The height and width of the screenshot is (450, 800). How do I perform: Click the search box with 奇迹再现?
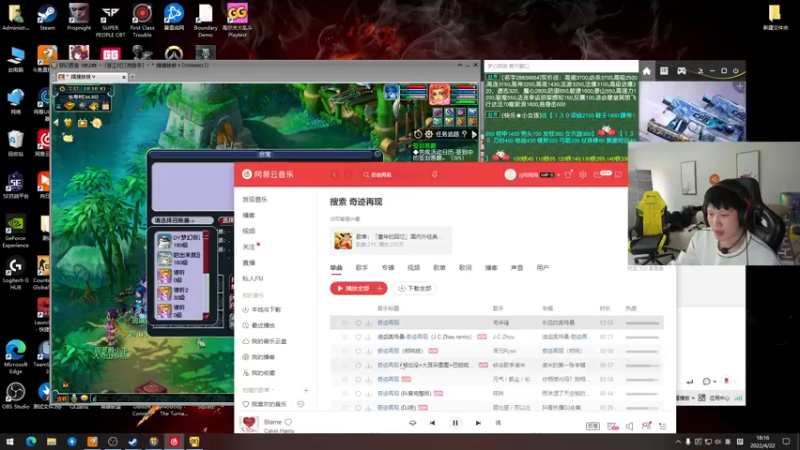pyautogui.click(x=393, y=174)
